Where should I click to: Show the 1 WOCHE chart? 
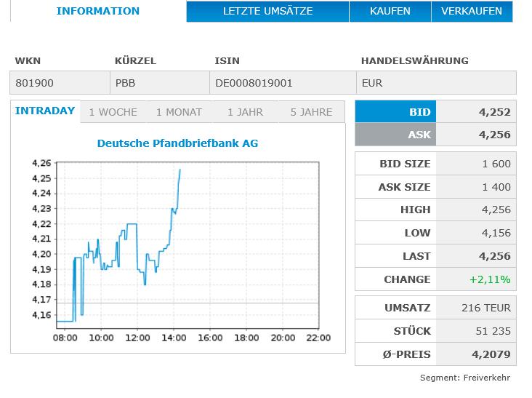pos(113,112)
